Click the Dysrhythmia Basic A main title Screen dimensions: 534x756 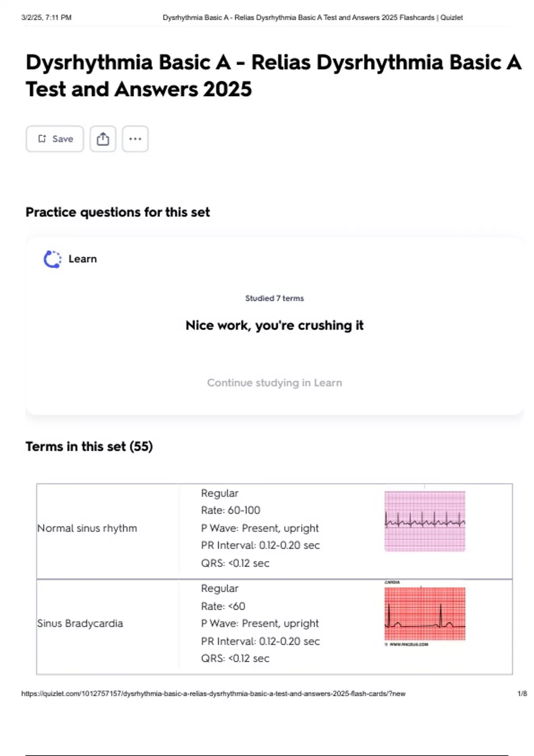[273, 76]
